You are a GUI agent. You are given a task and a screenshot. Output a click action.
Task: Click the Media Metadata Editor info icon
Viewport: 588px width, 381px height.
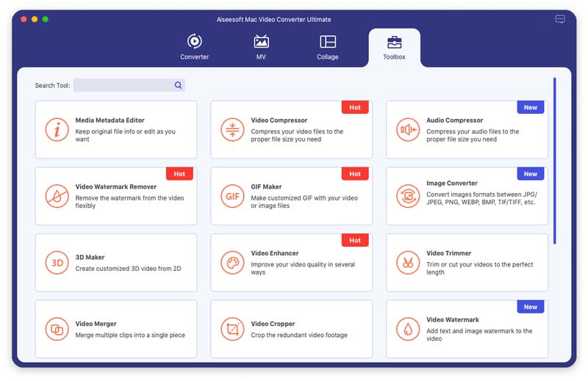coord(57,130)
